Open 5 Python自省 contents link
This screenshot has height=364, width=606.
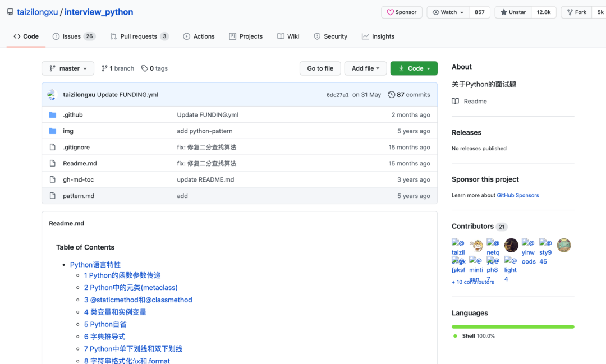click(105, 325)
